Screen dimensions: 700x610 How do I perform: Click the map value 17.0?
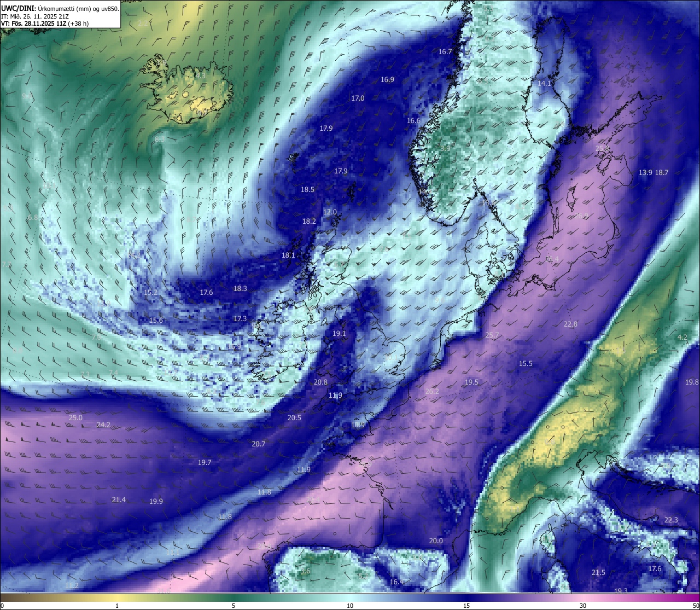tap(358, 98)
